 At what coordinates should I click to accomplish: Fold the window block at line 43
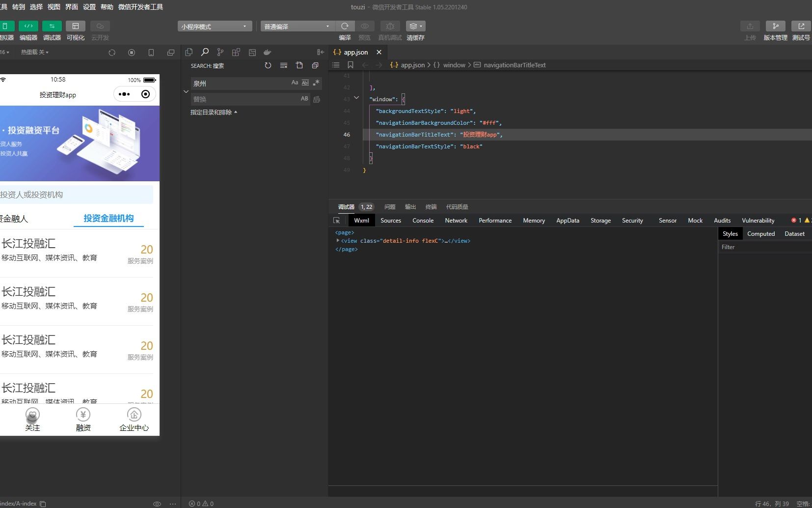(356, 98)
